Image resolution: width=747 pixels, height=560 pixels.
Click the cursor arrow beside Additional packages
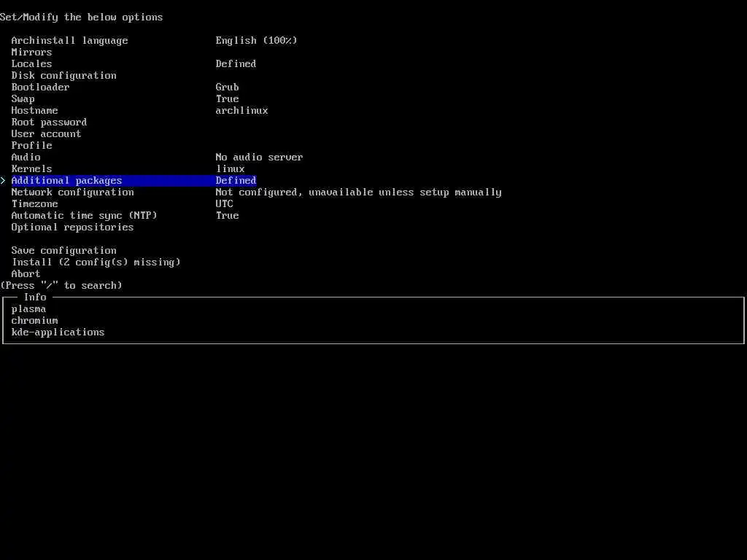3,181
